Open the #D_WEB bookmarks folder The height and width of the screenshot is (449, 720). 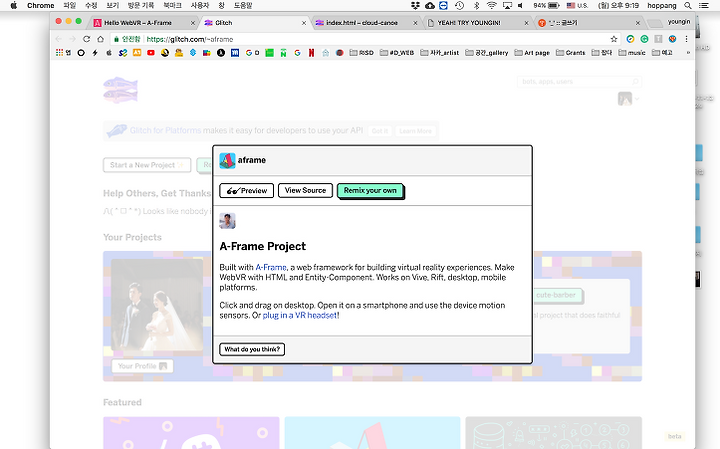pyautogui.click(x=397, y=53)
